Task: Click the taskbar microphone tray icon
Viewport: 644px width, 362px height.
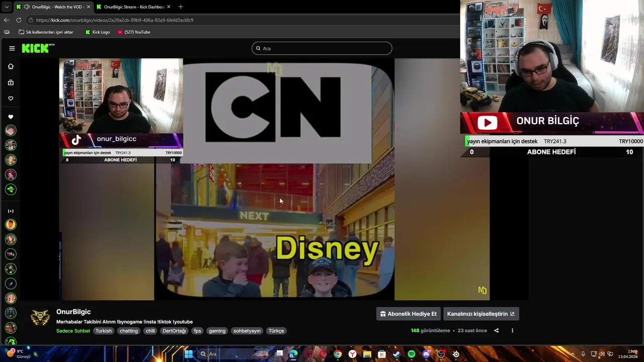Action: point(583,354)
